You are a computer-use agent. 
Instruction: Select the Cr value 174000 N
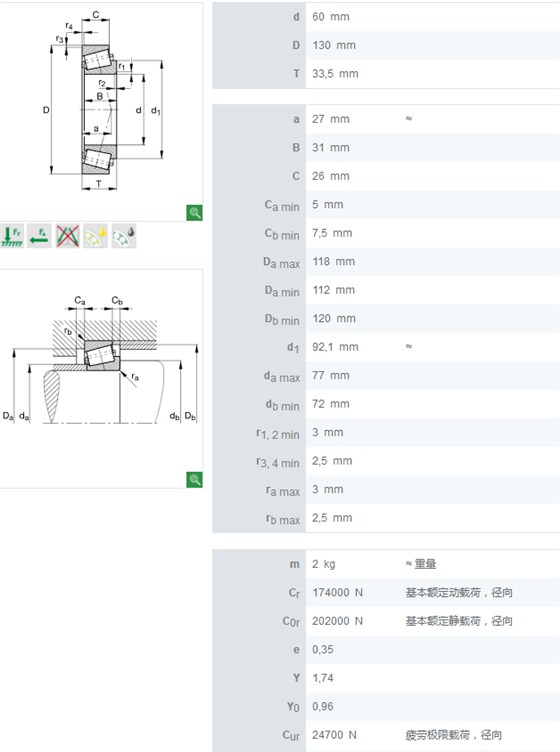338,593
